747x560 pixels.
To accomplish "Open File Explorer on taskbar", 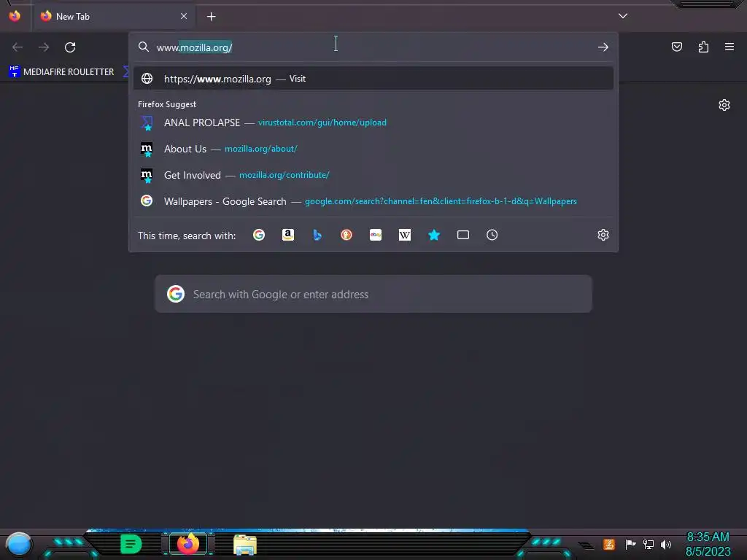I will click(x=245, y=545).
